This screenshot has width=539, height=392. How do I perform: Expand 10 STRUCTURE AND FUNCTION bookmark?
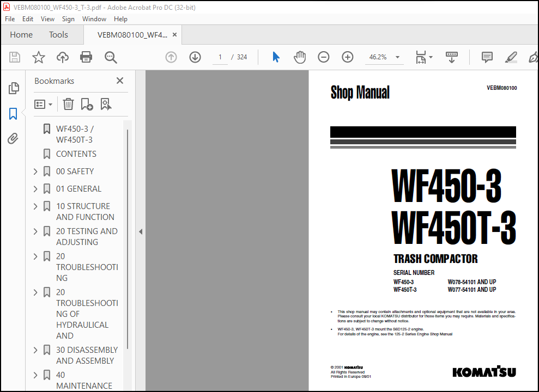tap(35, 206)
